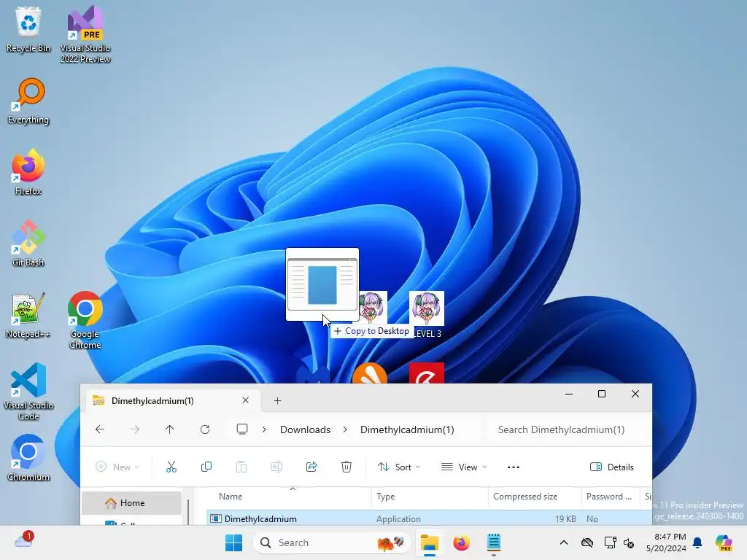Click the taskbar Search box
The image size is (747, 560).
[x=332, y=542]
